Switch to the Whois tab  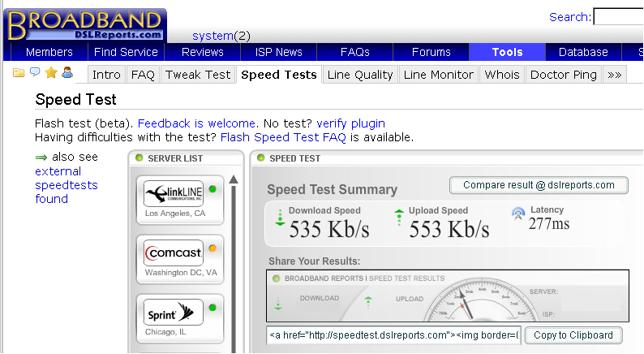(502, 75)
